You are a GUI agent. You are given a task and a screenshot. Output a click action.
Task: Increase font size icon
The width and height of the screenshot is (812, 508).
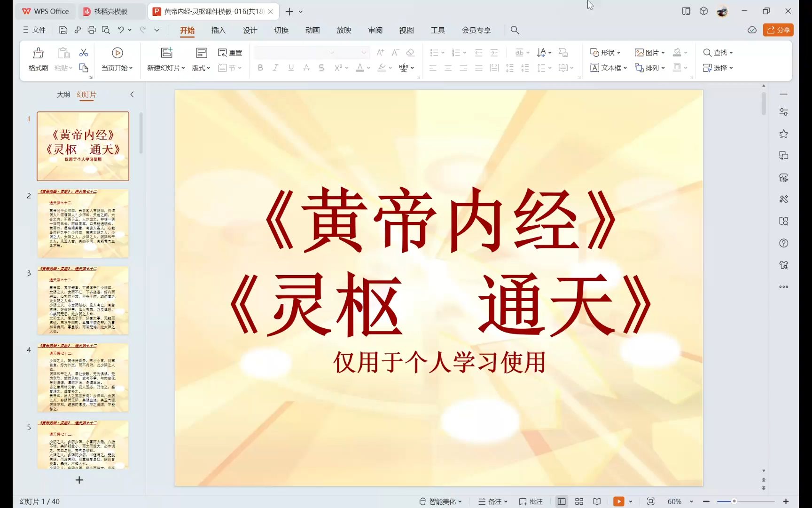point(380,52)
